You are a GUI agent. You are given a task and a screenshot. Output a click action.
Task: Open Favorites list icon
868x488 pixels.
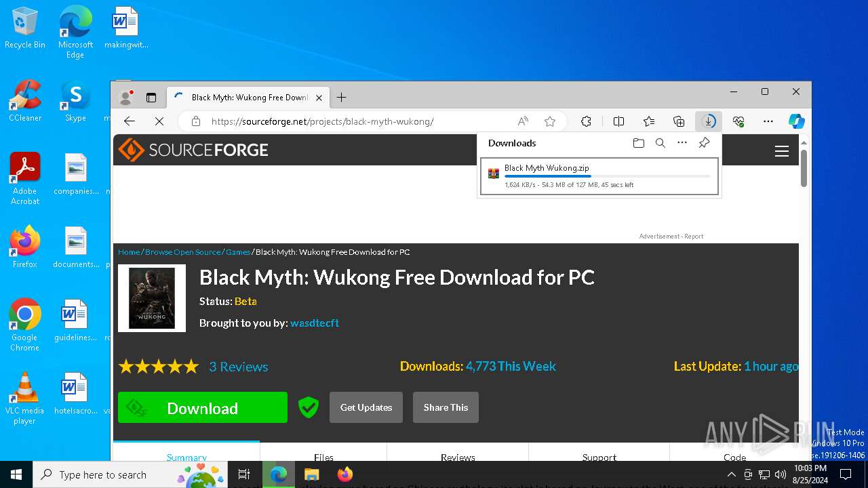click(x=649, y=121)
